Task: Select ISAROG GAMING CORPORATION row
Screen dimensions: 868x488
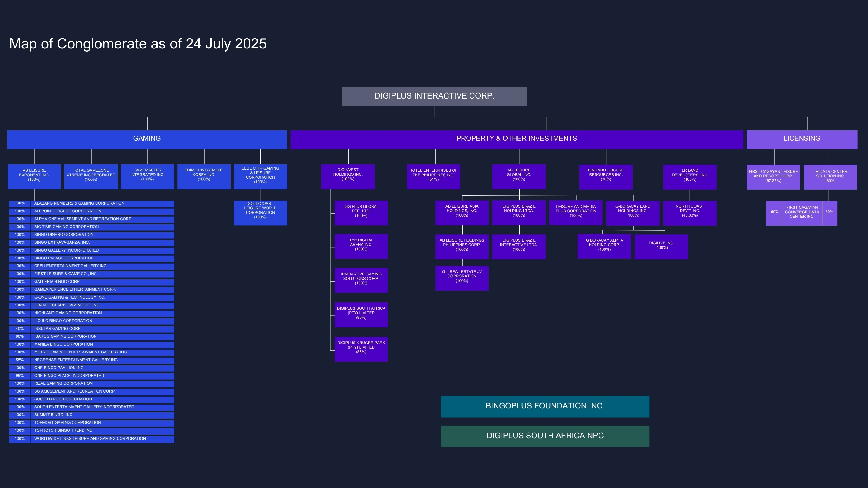Action: (x=92, y=337)
